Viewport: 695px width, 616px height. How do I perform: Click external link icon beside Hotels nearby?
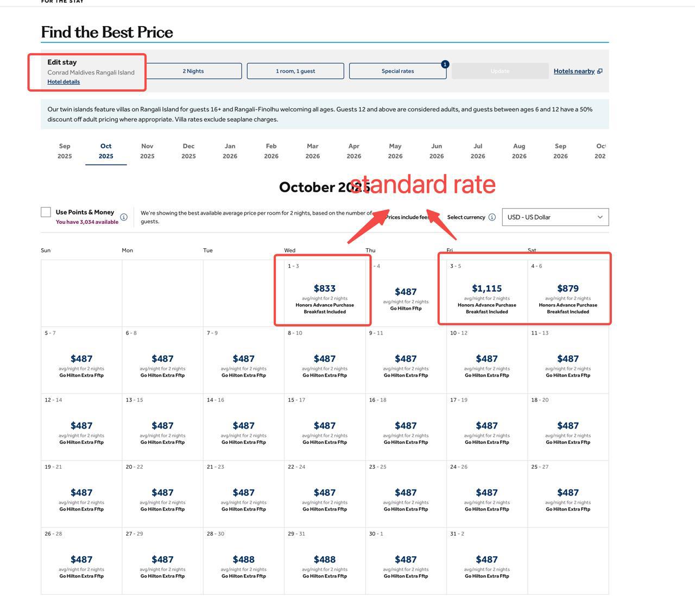tap(599, 71)
